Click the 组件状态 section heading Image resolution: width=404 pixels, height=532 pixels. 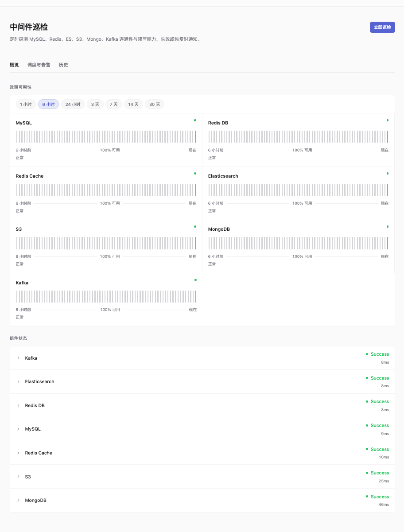tap(18, 338)
